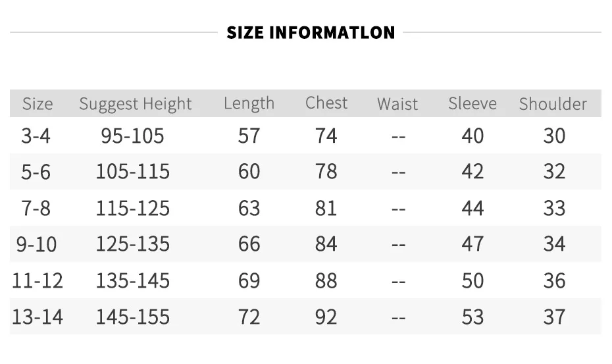Click the 11-12 size row label
This screenshot has width=612, height=364.
(x=38, y=281)
